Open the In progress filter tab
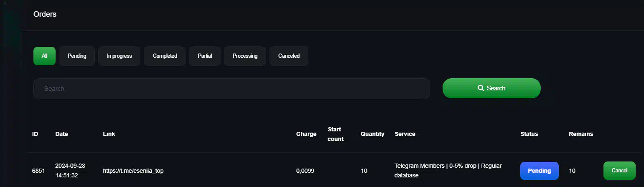644x187 pixels. click(120, 56)
